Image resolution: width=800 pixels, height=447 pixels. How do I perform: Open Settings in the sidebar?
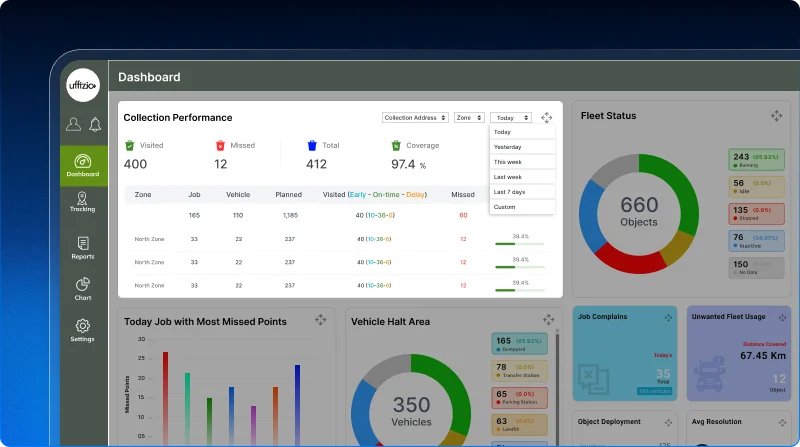(x=83, y=331)
